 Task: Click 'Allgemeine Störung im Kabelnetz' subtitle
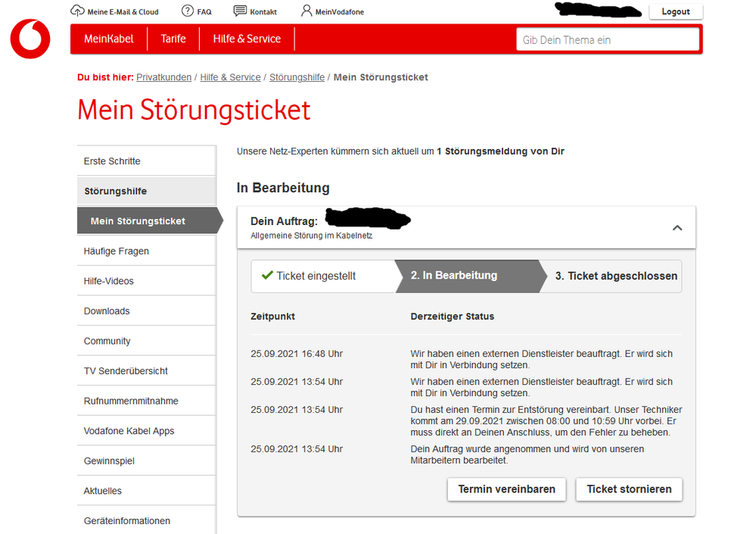click(312, 236)
